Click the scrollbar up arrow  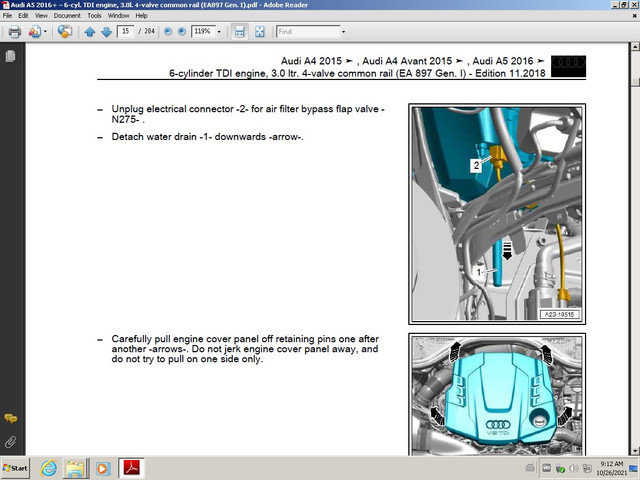point(635,46)
